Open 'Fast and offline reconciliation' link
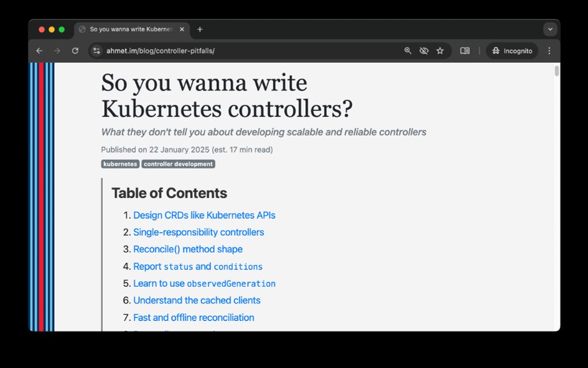The width and height of the screenshot is (588, 368). 193,317
